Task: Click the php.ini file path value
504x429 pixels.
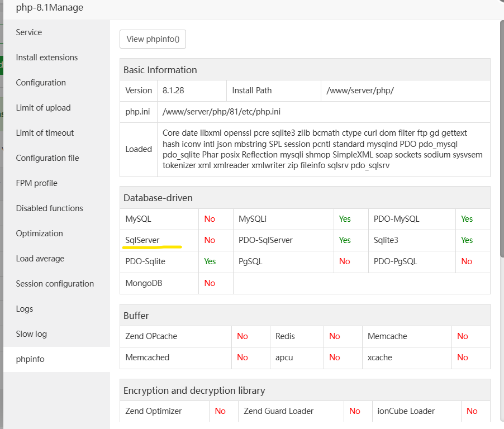Action: point(221,112)
